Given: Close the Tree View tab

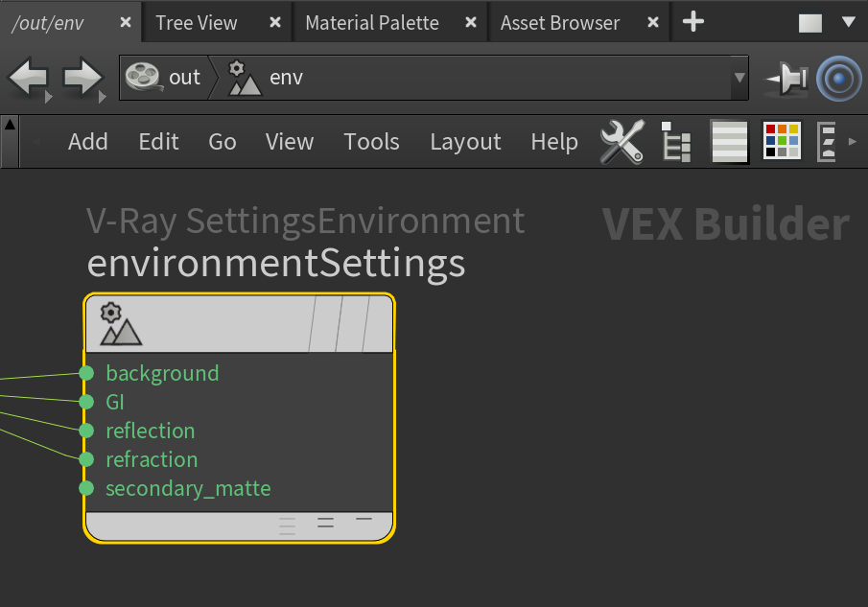Looking at the screenshot, I should (x=275, y=22).
